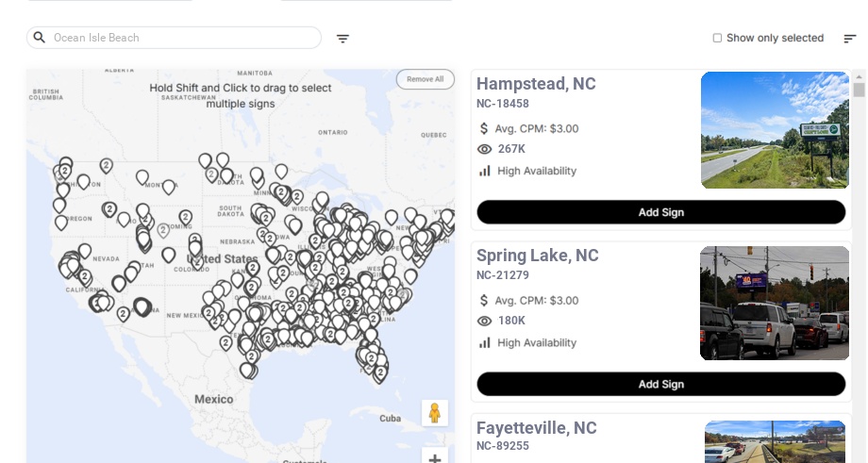The width and height of the screenshot is (868, 463).
Task: Click the Street View pegman icon
Action: [434, 413]
